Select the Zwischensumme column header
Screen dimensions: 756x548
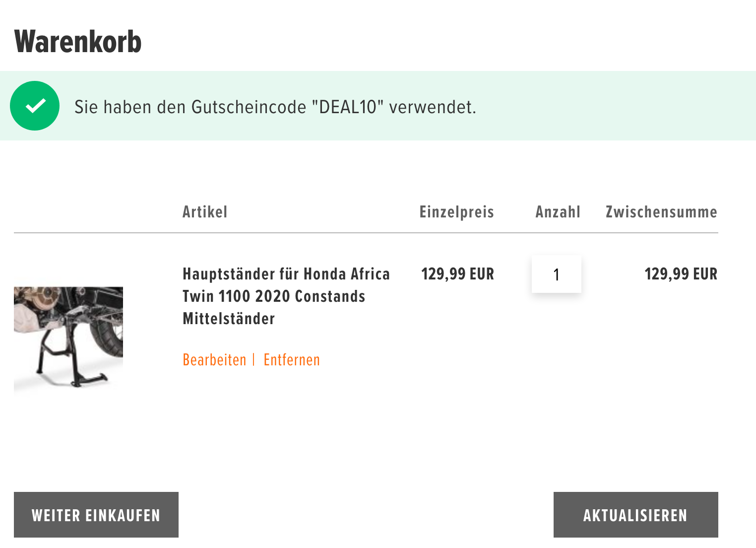point(661,212)
